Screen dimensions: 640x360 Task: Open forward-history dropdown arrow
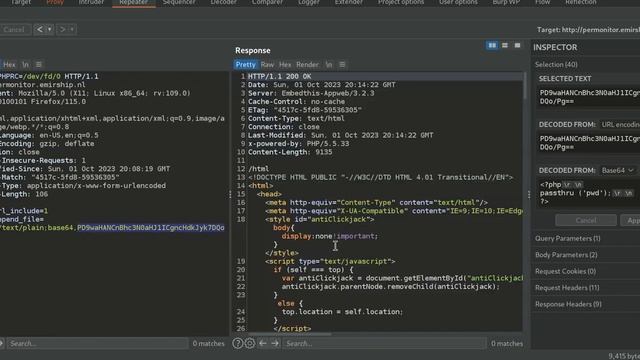pos(72,29)
